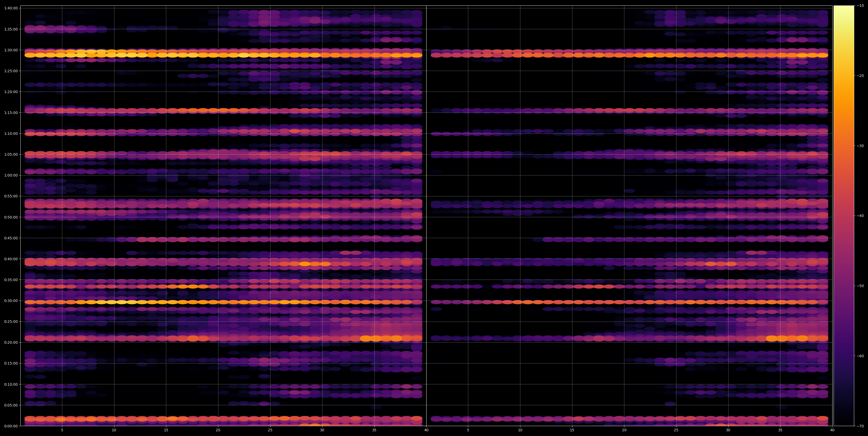The image size is (868, 436).
Task: Click x-axis label 20 of left heatmap
Action: [x=218, y=430]
